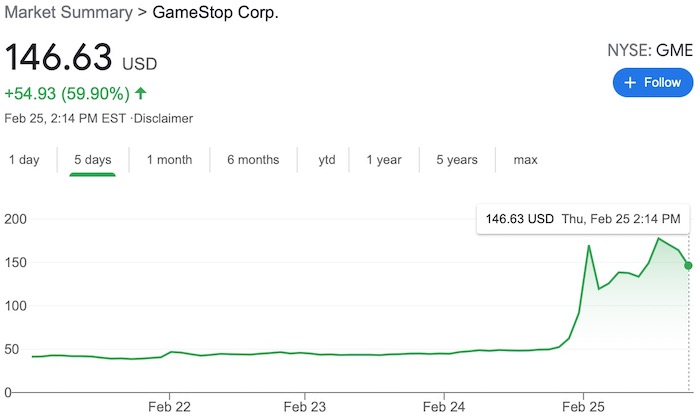Click the Feb 23 axis label
Viewport: 700px width, 419px height.
(304, 407)
